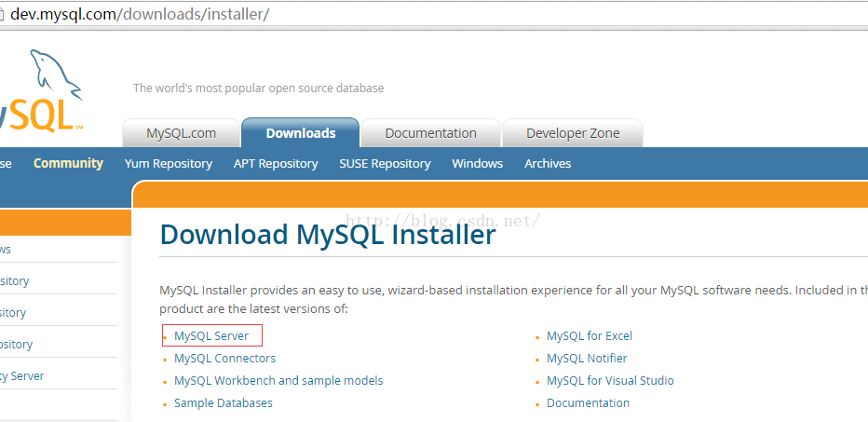Viewport: 868px width, 422px height.
Task: Click the MySQL dolphin logo
Action: click(42, 91)
